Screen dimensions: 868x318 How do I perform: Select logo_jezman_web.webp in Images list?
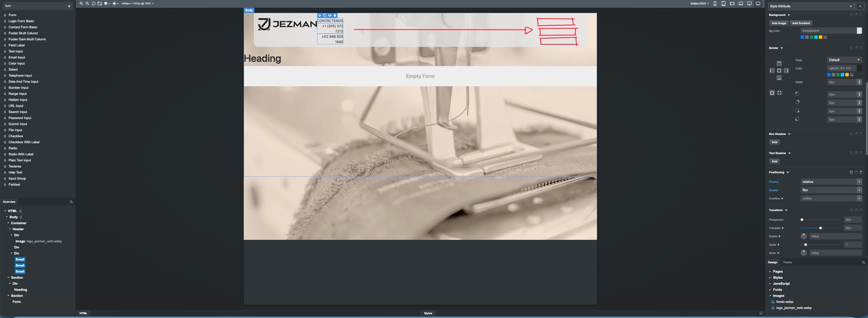tap(793, 308)
